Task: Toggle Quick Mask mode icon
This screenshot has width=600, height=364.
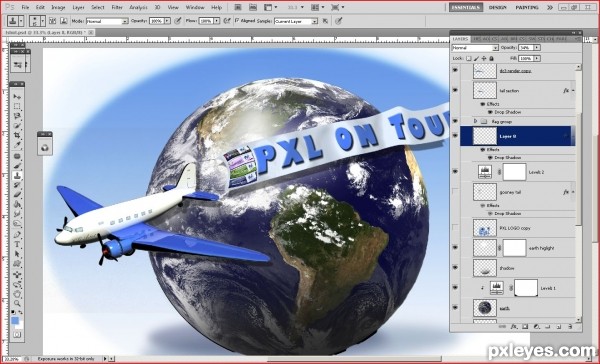Action: [17, 335]
